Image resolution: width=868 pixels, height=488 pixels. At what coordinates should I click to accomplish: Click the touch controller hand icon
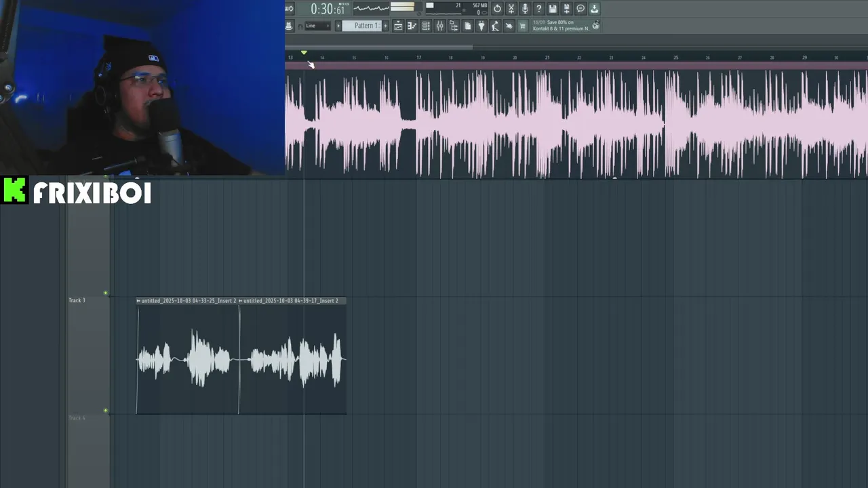click(509, 26)
